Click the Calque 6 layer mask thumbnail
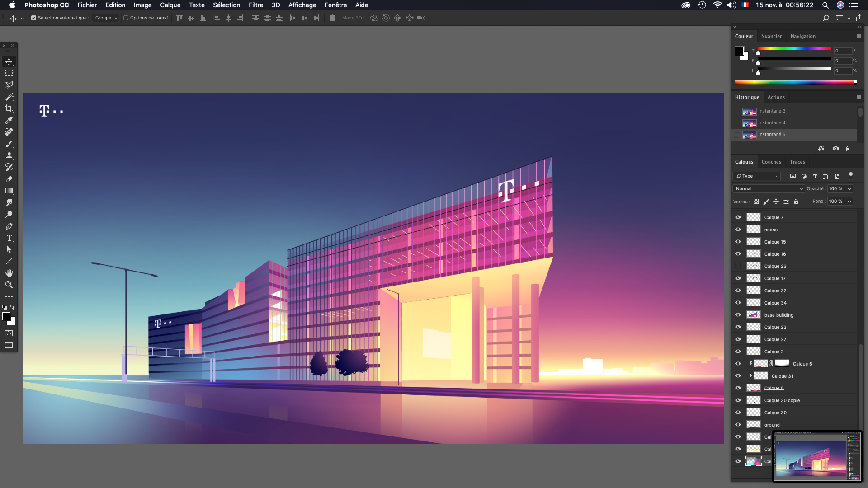Screen dimensions: 868x488 [782, 363]
